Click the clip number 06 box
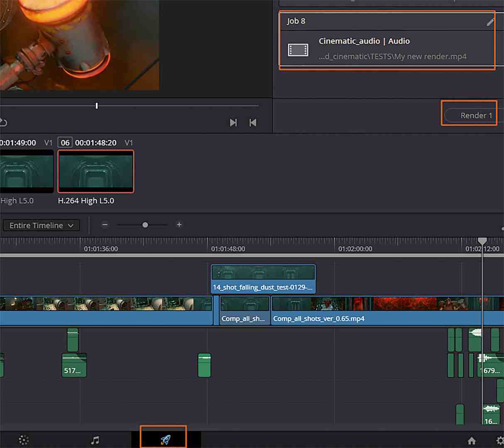504x448 pixels. point(65,143)
